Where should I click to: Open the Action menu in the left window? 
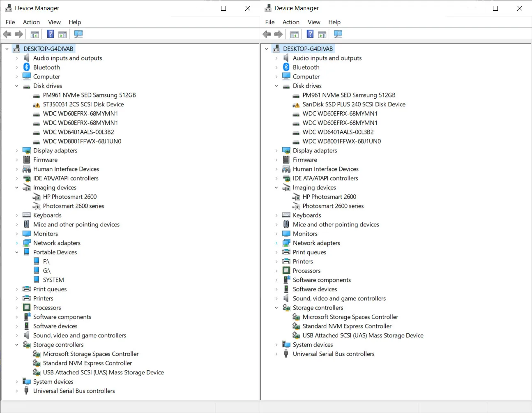pyautogui.click(x=31, y=22)
